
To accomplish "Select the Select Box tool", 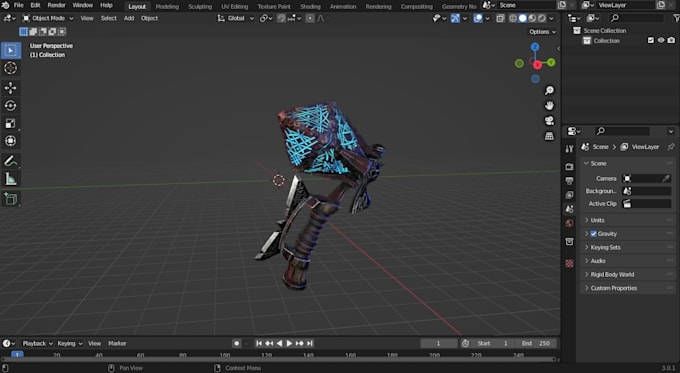I will [10, 51].
